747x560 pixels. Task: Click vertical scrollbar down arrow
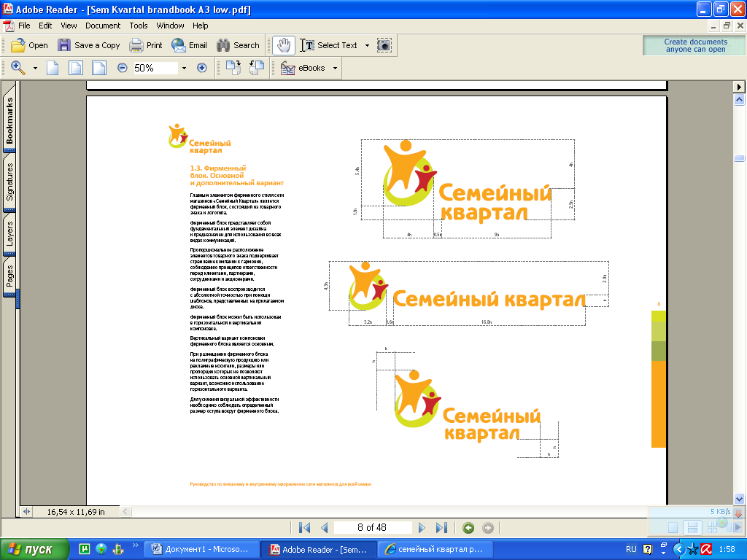pyautogui.click(x=739, y=499)
